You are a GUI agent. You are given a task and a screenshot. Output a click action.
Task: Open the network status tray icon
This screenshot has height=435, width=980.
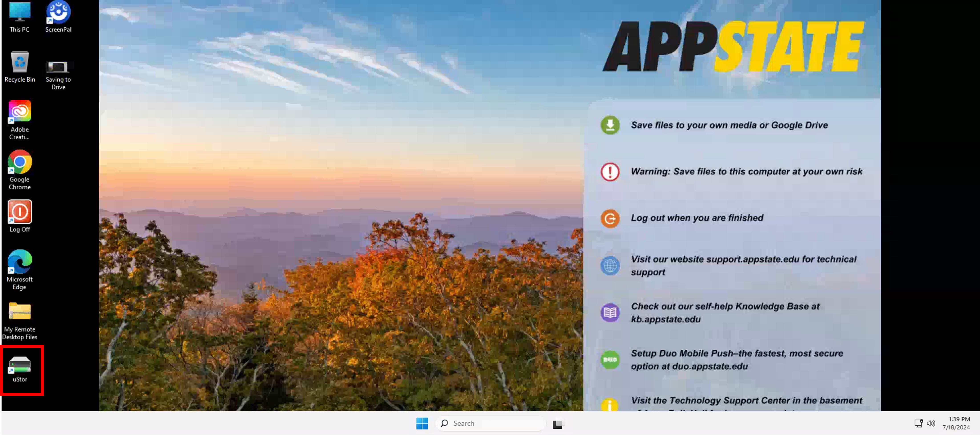(x=918, y=423)
